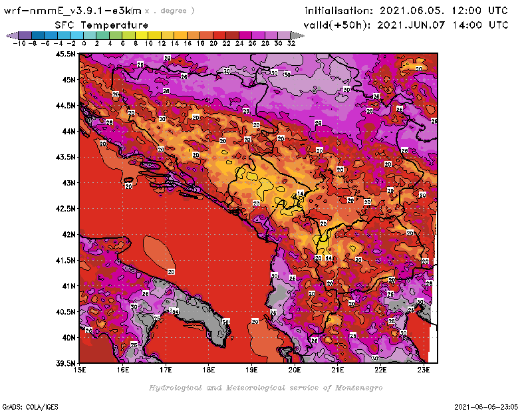This screenshot has height=411, width=532.
Task: Click the 'wrf-nmmE_v3.9.1-e3km' model name
Action: pyautogui.click(x=72, y=11)
